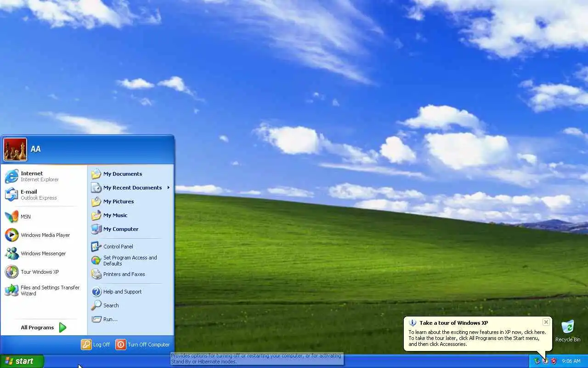The width and height of the screenshot is (588, 368).
Task: Click the red security shield tray icon
Action: pyautogui.click(x=554, y=361)
